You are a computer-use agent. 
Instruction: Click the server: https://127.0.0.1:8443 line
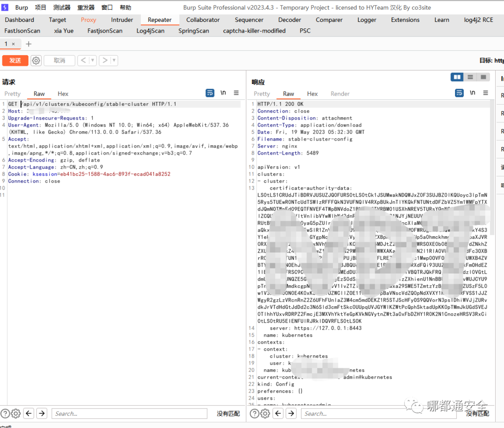point(315,328)
